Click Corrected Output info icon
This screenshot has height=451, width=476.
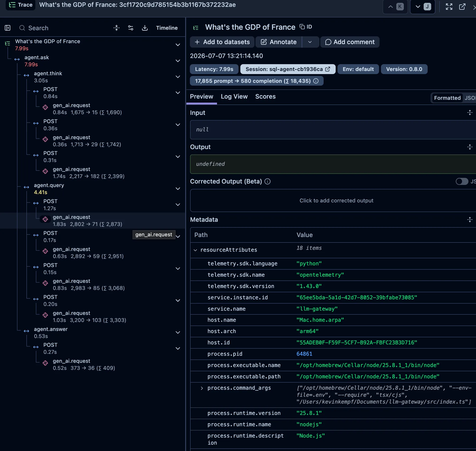[x=267, y=181]
